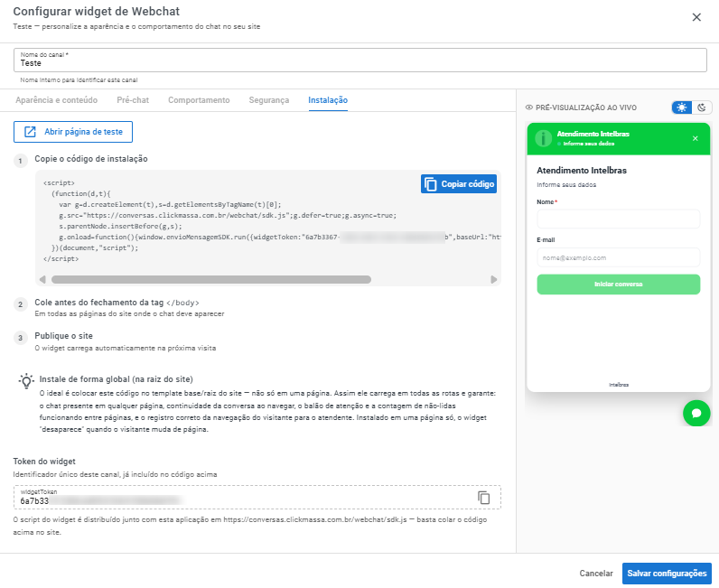Click the widgetToken value field
This screenshot has height=588, width=719.
pyautogui.click(x=257, y=498)
